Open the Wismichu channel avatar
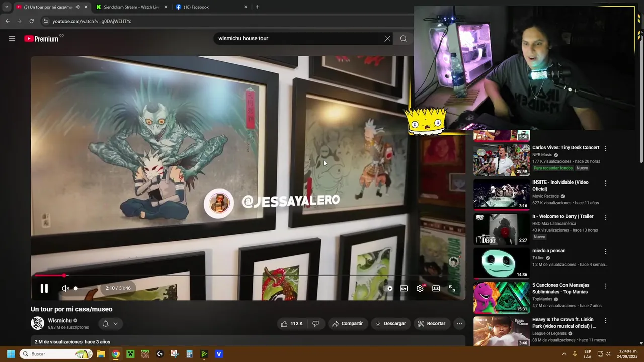Screen dimensions: 644x362 coord(38,324)
